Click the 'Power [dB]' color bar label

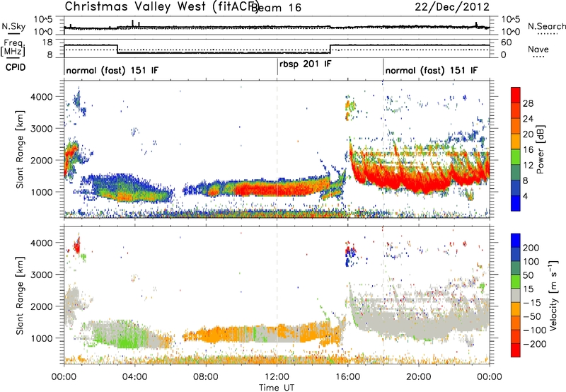click(x=540, y=149)
